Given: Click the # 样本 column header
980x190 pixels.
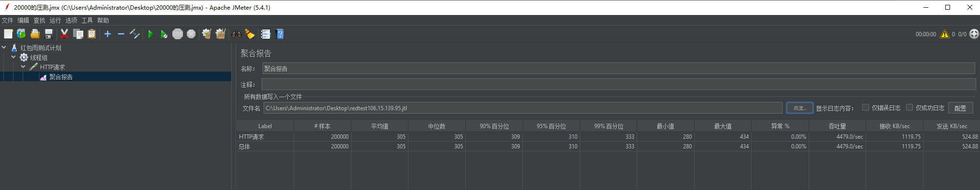Looking at the screenshot, I should pyautogui.click(x=322, y=126).
